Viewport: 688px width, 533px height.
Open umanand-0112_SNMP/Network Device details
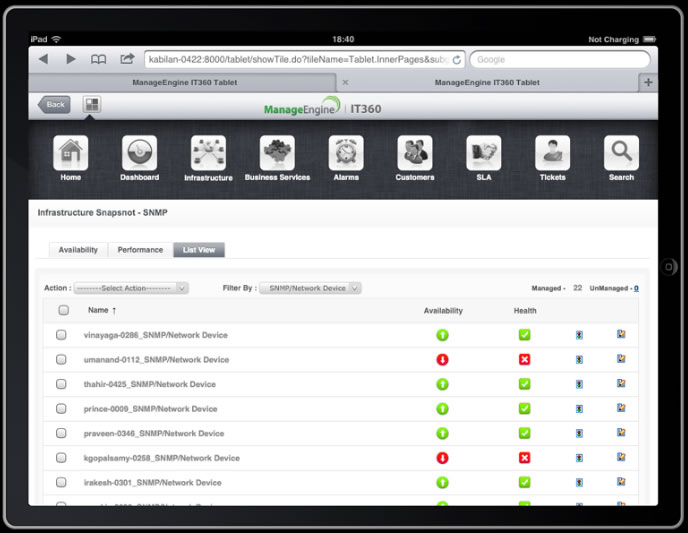coord(156,360)
